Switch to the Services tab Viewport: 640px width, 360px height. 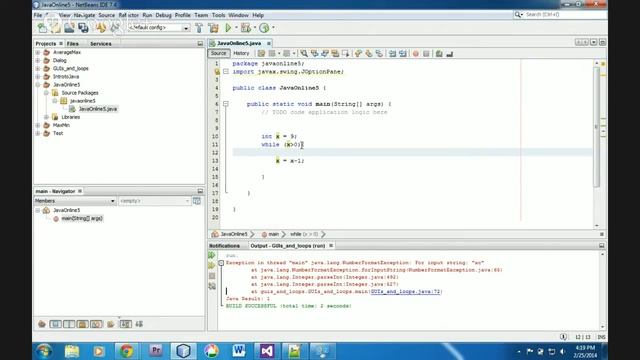point(100,44)
